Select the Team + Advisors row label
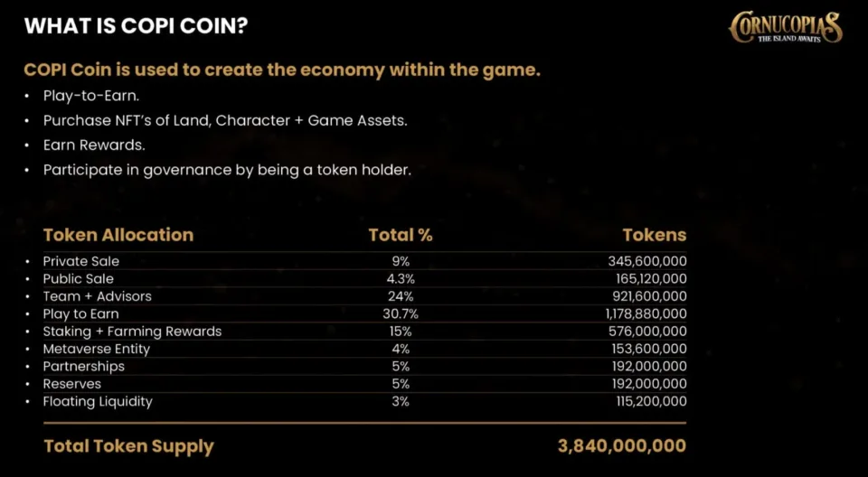Image resolution: width=868 pixels, height=477 pixels. click(x=98, y=296)
